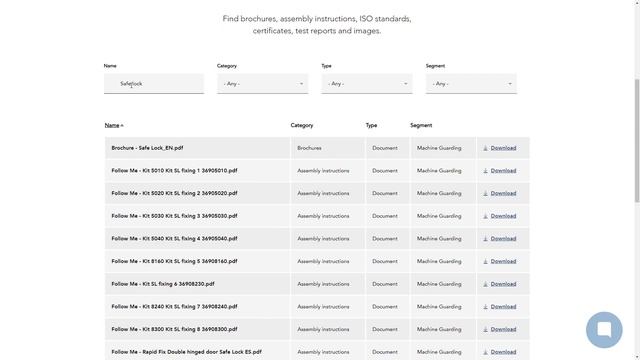The width and height of the screenshot is (640, 360).
Task: Click download icon for Kit 5030 fixing 3
Action: click(x=485, y=216)
